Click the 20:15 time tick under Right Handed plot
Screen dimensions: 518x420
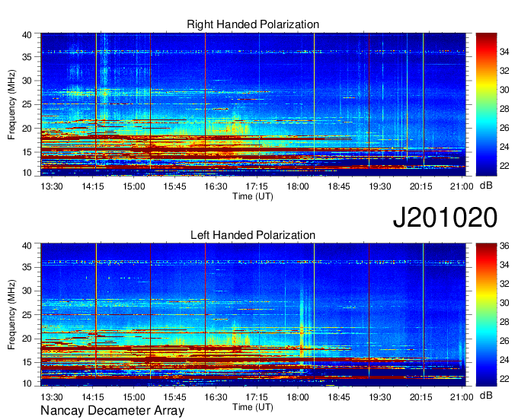tap(420, 186)
